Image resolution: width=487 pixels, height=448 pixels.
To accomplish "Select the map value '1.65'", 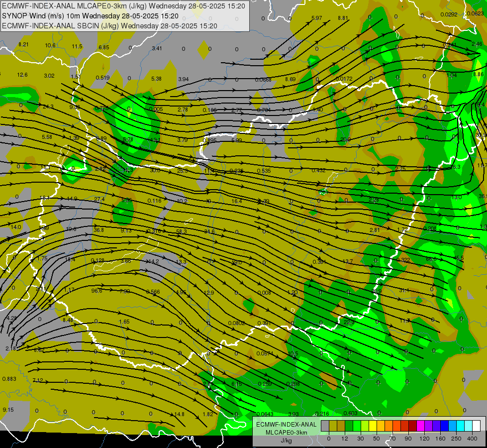I will pyautogui.click(x=124, y=322).
